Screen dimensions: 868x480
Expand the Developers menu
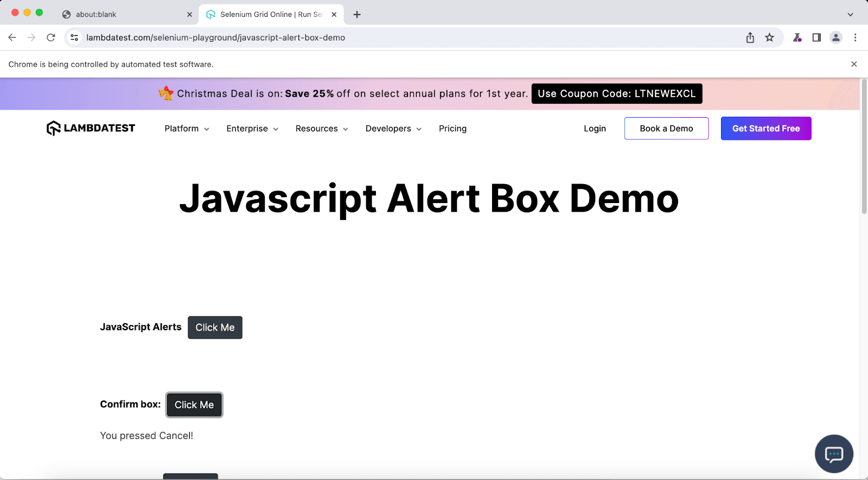pos(393,129)
